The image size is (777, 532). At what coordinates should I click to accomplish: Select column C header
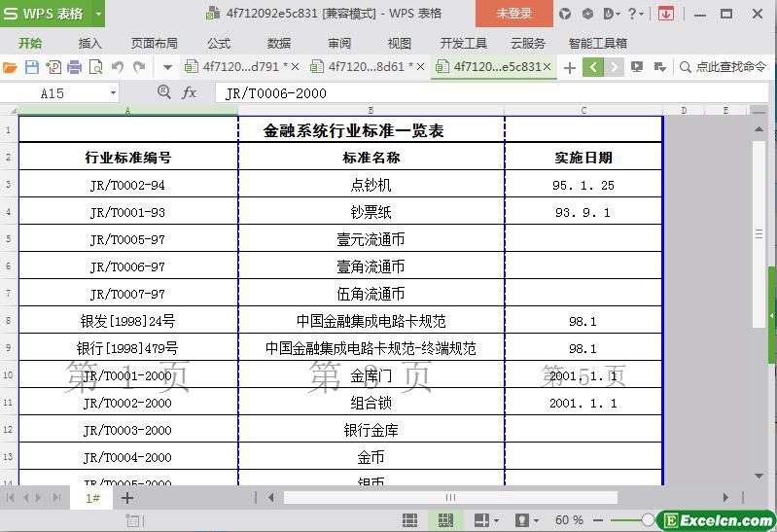(x=583, y=110)
